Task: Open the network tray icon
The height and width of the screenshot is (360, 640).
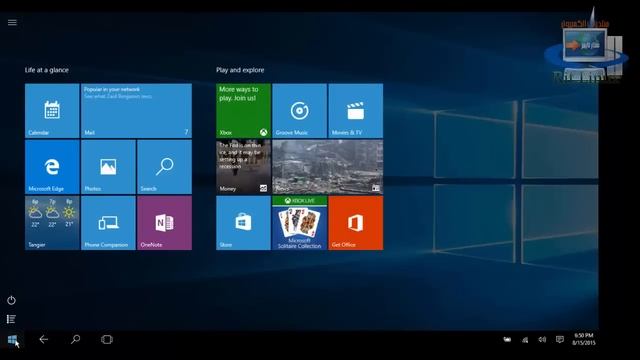Action: click(x=525, y=340)
